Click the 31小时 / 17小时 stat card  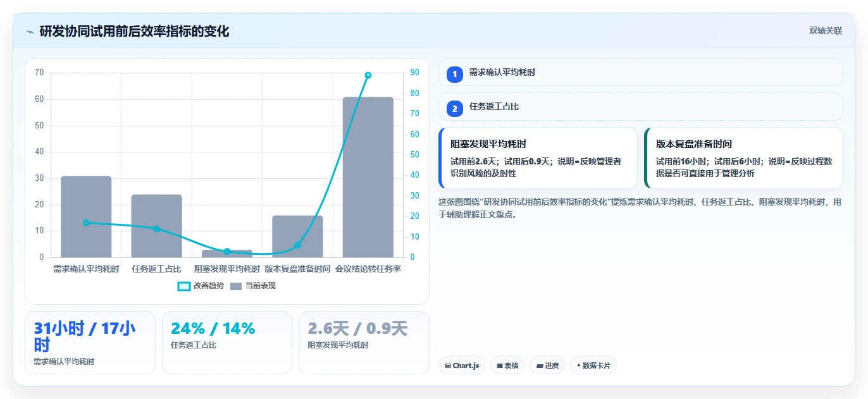click(x=90, y=343)
